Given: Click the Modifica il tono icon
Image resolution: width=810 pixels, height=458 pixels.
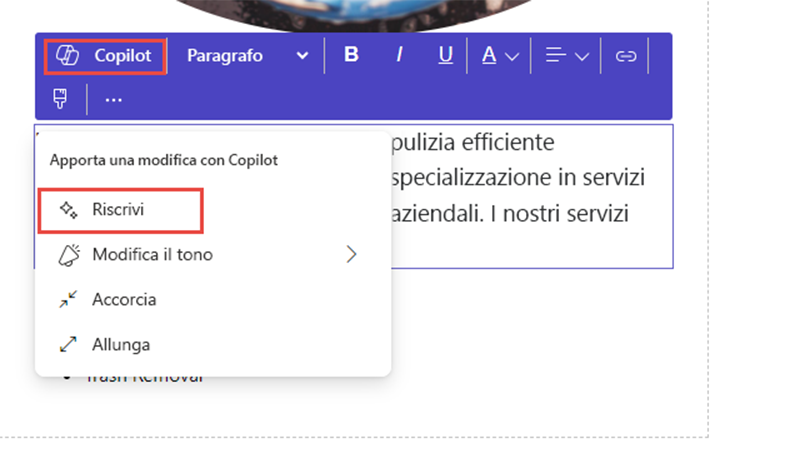Looking at the screenshot, I should click(x=69, y=255).
